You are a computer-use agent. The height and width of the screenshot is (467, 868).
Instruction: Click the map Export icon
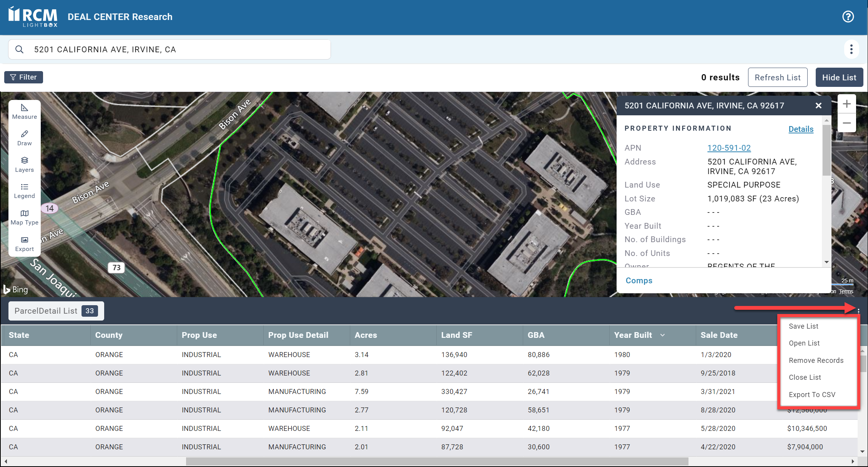[24, 244]
